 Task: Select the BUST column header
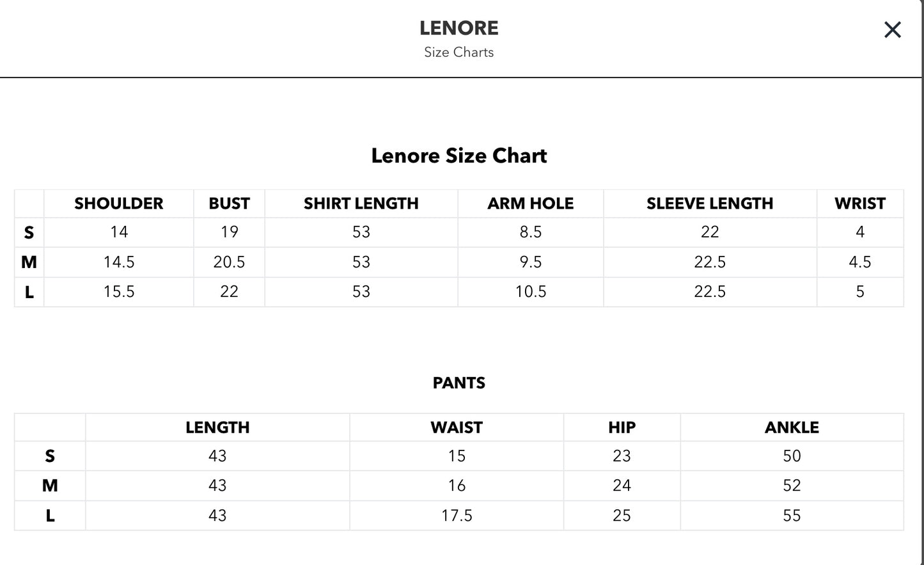coord(228,203)
